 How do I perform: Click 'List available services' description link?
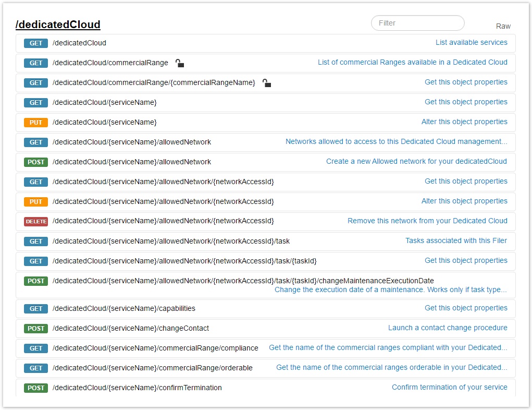(471, 43)
